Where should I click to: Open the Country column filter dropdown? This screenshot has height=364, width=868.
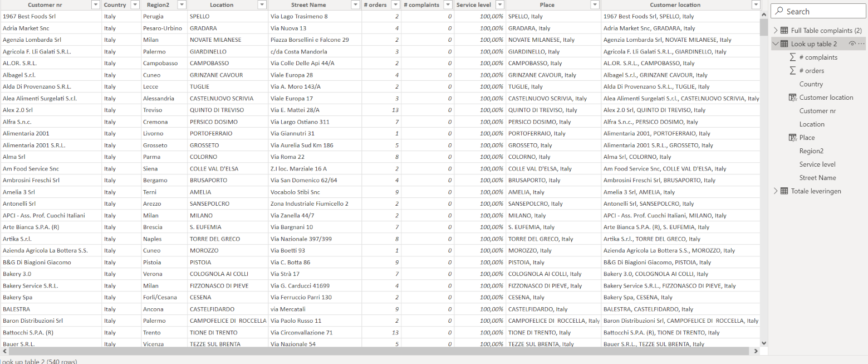click(x=134, y=5)
